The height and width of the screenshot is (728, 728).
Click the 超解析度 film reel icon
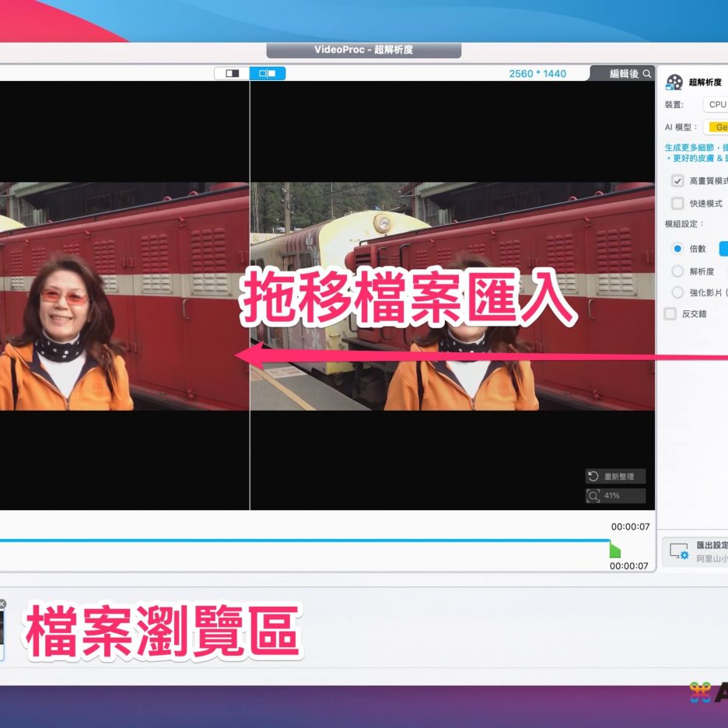pos(674,82)
